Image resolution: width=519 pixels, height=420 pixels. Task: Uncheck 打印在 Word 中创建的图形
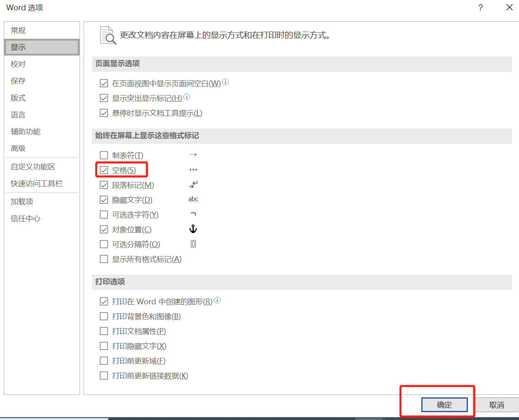[104, 302]
